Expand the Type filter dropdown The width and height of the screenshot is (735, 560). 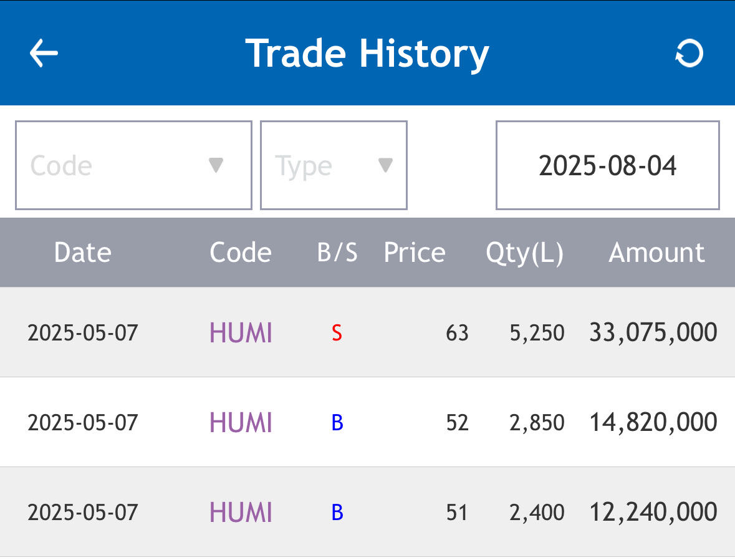pyautogui.click(x=334, y=165)
